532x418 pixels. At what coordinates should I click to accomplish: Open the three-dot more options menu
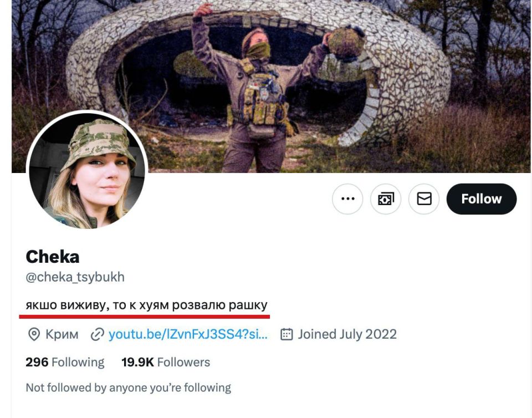tap(347, 199)
